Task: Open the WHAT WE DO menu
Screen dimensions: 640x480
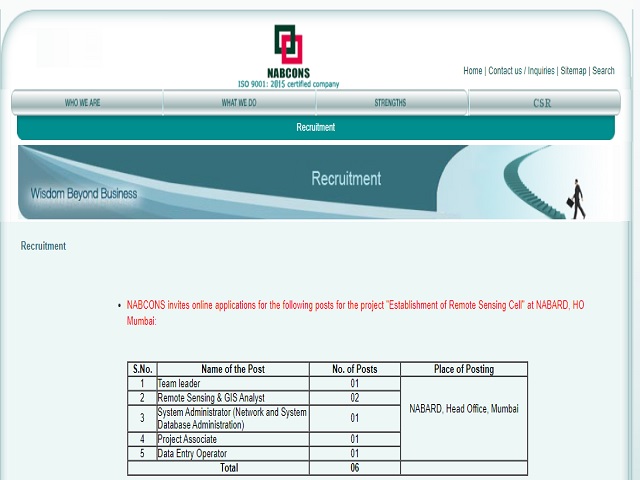Action: (x=239, y=103)
